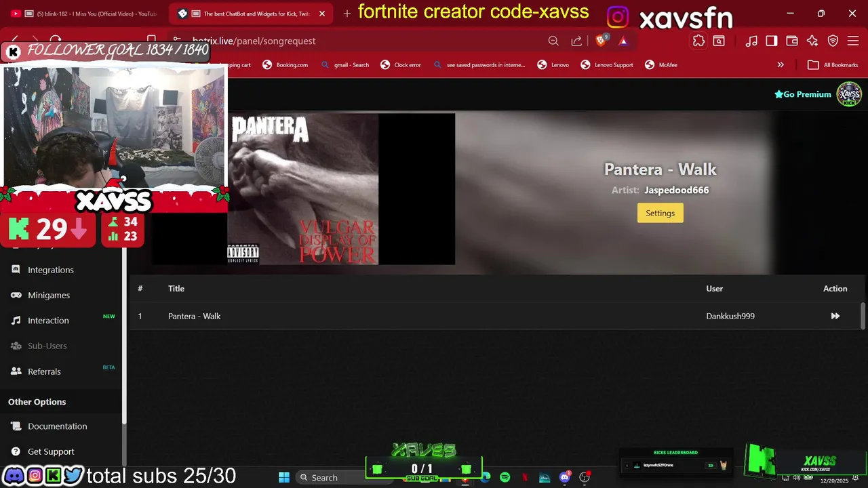Screen dimensions: 868x488
Task: Open the Integrations sidebar menu item
Action: click(50, 270)
